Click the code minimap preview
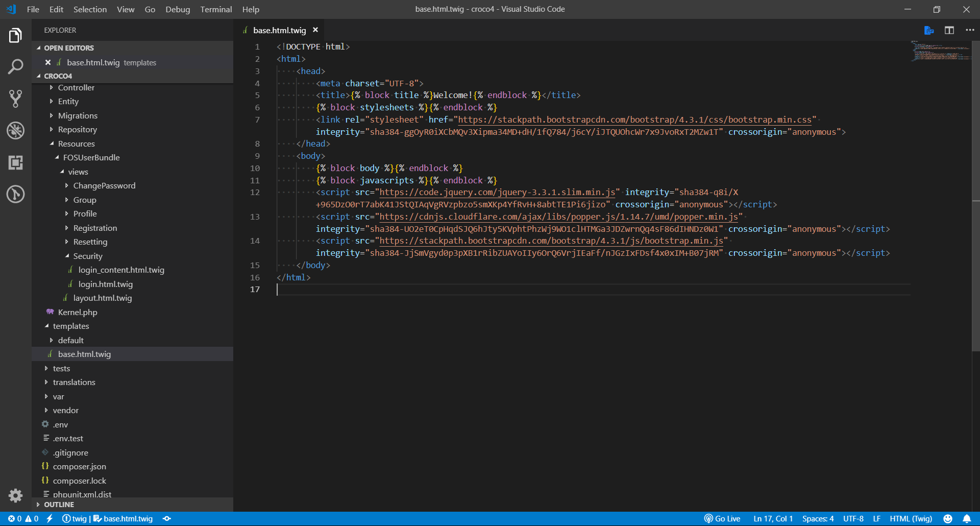This screenshot has height=526, width=980. (x=941, y=51)
